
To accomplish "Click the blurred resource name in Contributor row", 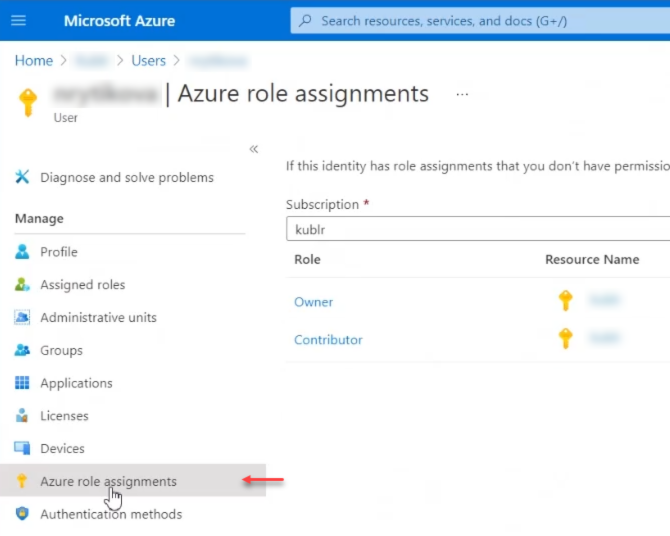I will [x=604, y=338].
